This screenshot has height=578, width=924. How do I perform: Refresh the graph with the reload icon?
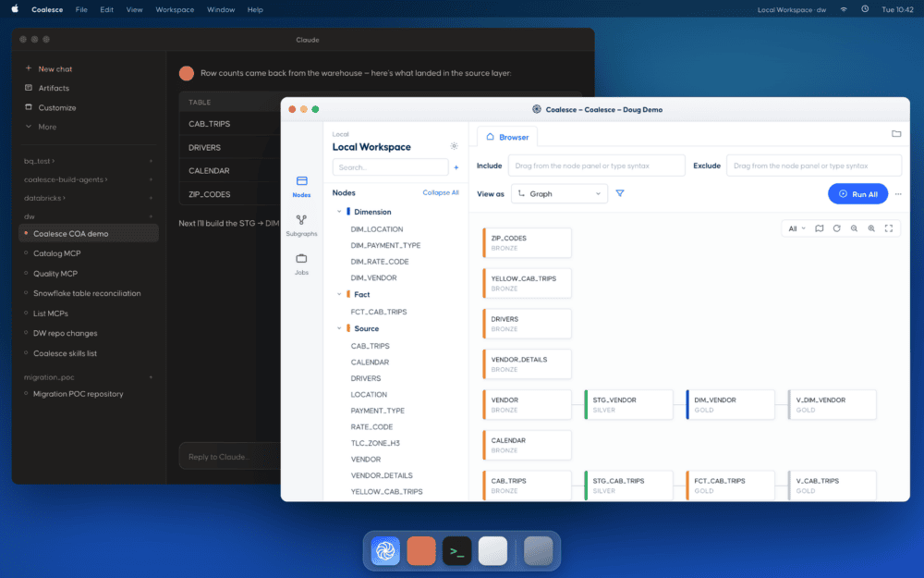[x=837, y=228]
